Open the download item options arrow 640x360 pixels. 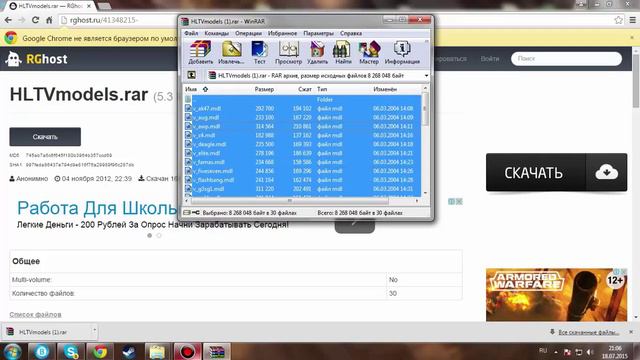94,330
